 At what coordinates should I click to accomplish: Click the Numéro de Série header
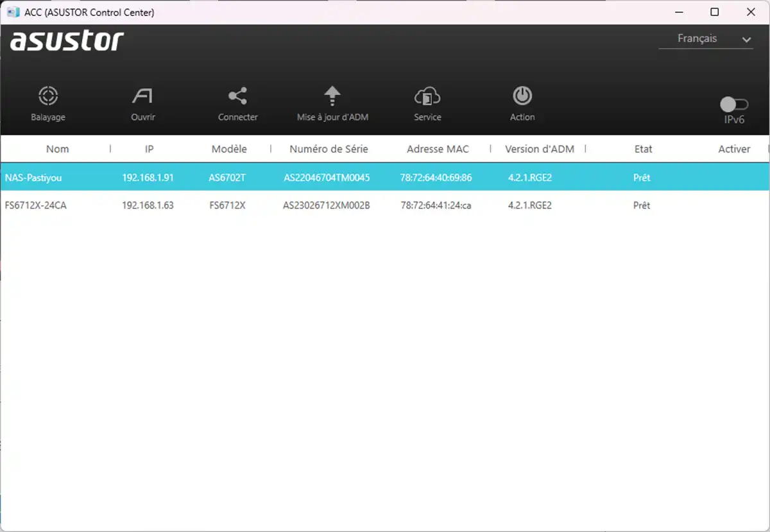329,148
